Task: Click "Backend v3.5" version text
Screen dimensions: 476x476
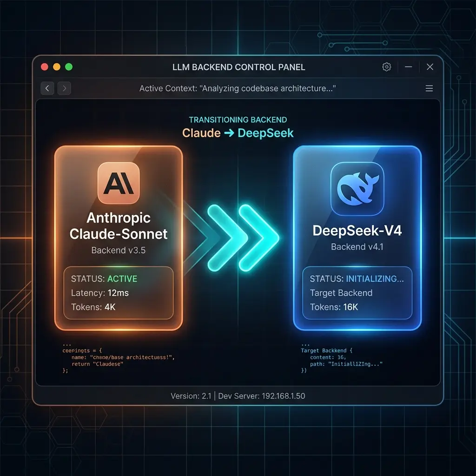Action: click(x=119, y=250)
